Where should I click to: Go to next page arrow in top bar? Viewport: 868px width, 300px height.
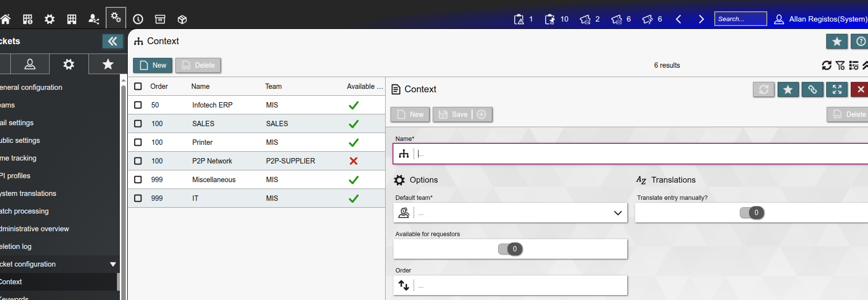[701, 19]
